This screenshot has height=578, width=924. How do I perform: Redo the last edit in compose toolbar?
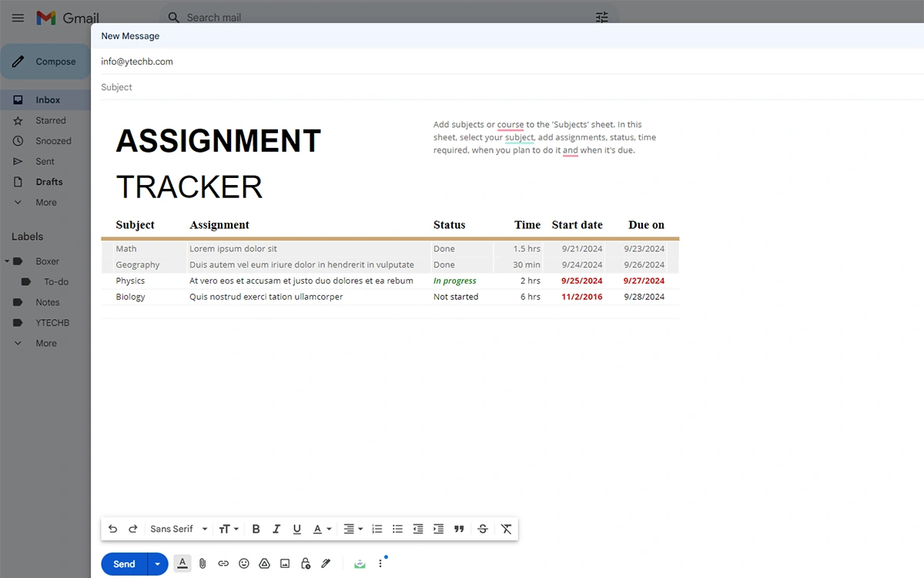coord(133,529)
